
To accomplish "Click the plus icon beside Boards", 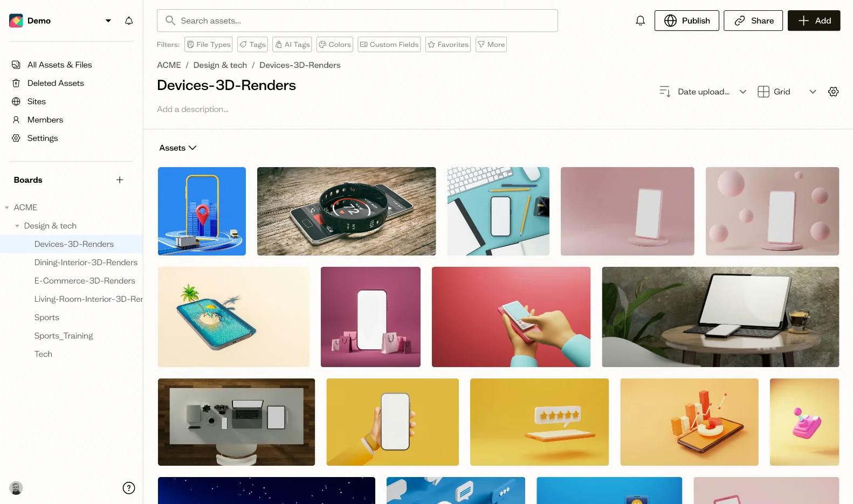I will pos(120,180).
